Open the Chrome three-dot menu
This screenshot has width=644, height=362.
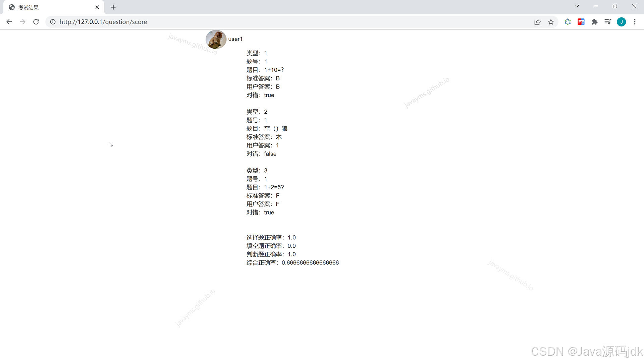(635, 22)
